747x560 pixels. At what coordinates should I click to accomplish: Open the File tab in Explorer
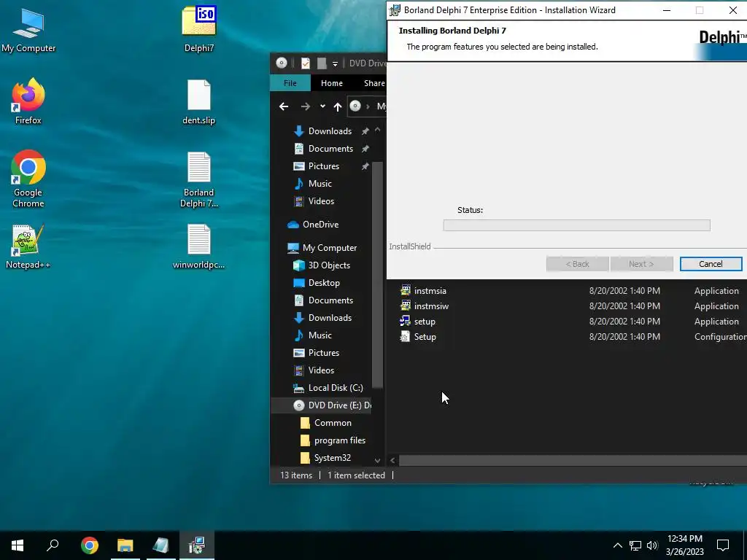(x=290, y=83)
